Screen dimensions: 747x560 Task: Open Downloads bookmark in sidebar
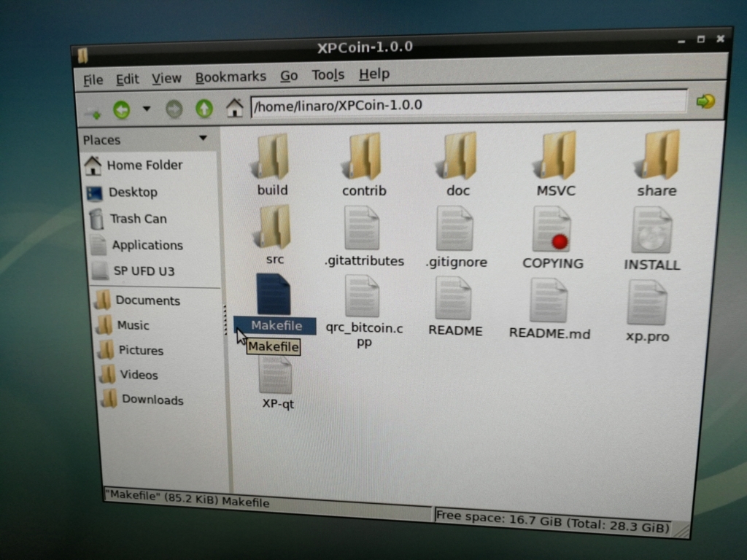[x=143, y=400]
